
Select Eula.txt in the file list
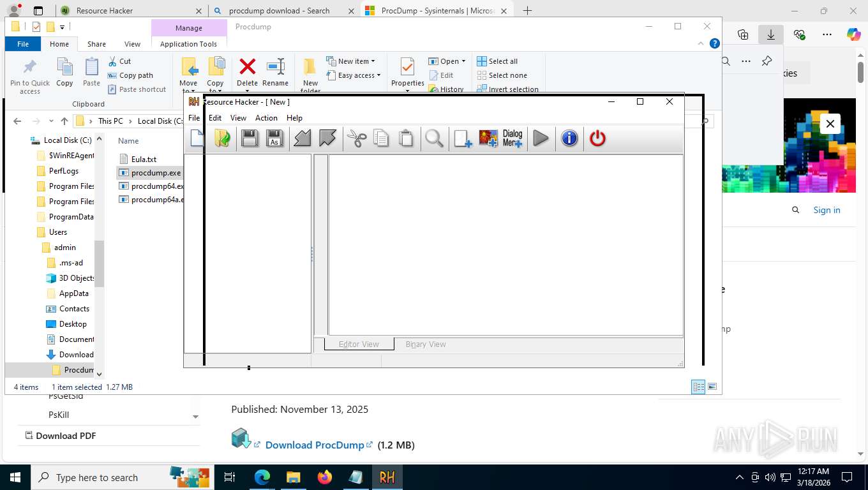coord(138,160)
